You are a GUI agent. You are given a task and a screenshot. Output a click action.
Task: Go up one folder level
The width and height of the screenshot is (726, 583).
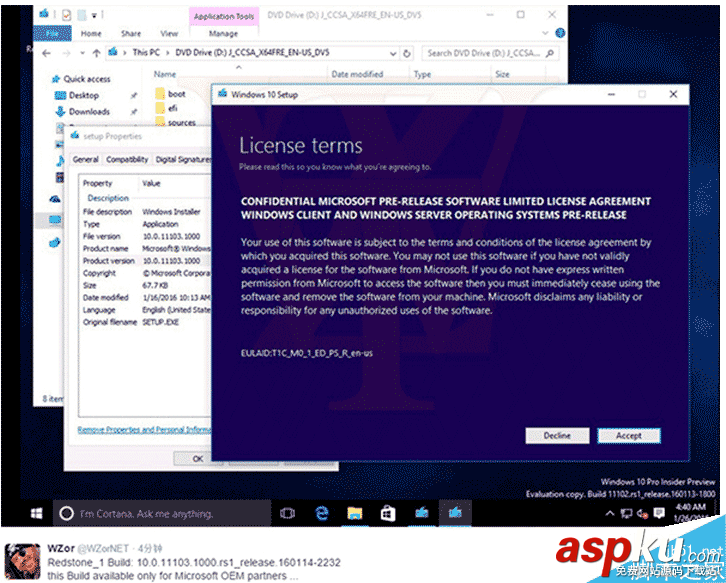(x=96, y=53)
